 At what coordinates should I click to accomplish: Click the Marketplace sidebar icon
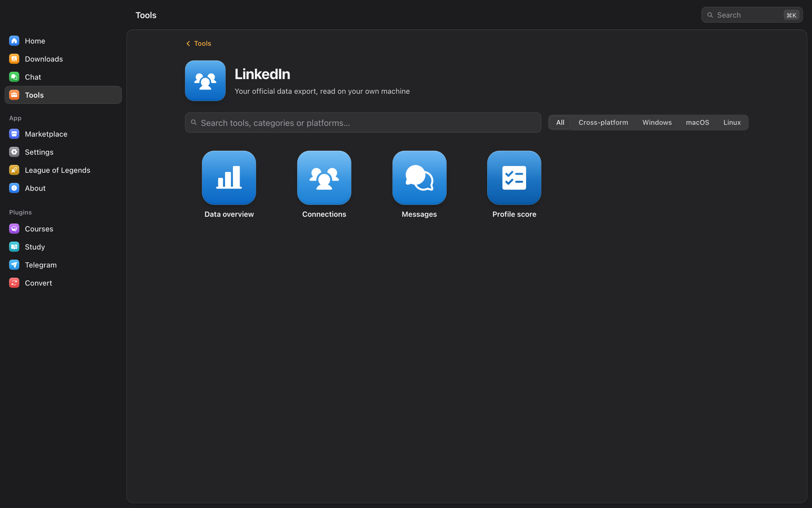coord(14,134)
